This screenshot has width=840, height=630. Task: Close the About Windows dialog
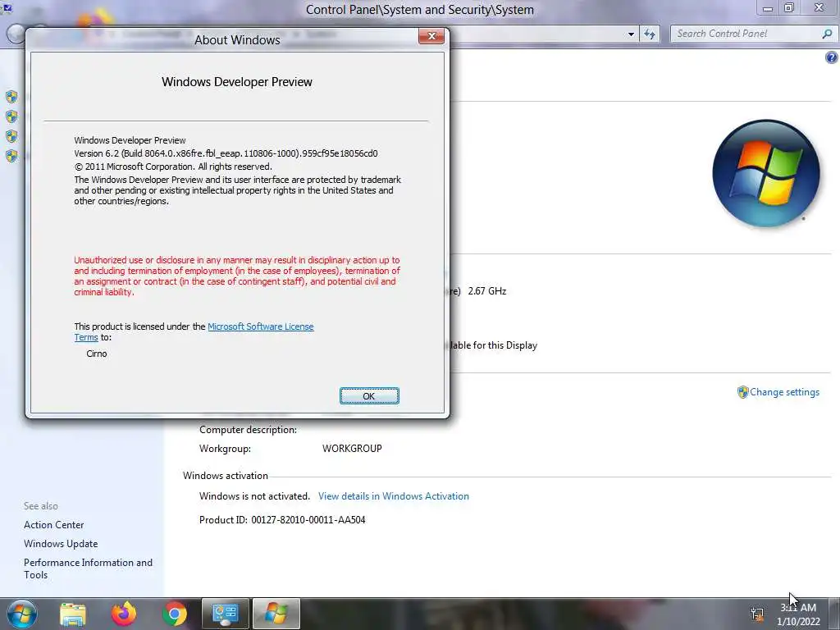[431, 36]
